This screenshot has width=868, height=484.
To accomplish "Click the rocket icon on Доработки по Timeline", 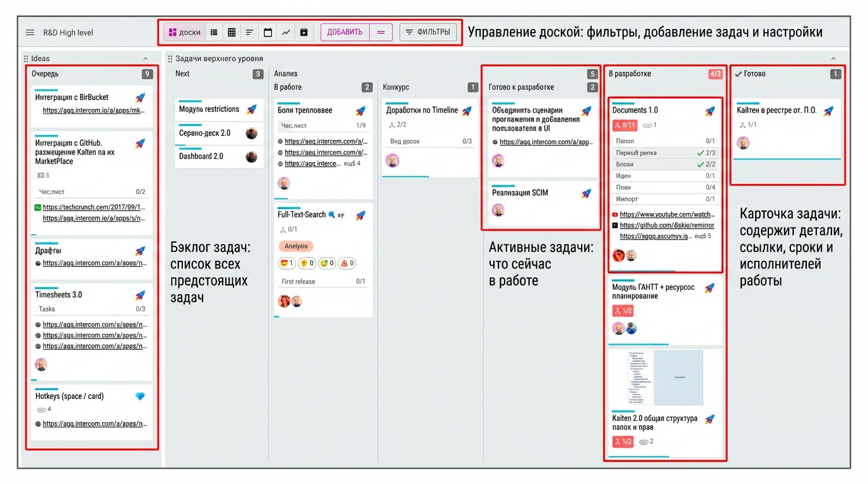I will (x=467, y=111).
